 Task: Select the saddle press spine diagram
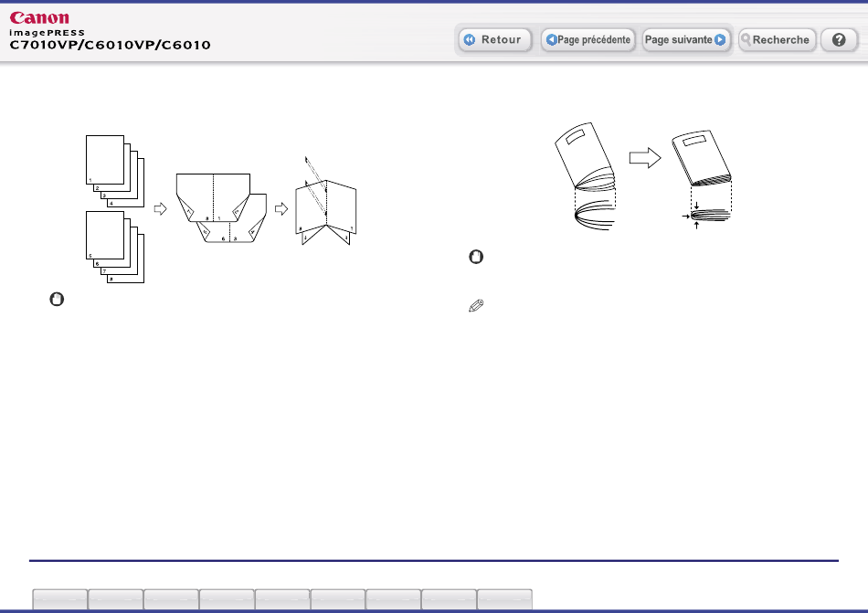[643, 176]
